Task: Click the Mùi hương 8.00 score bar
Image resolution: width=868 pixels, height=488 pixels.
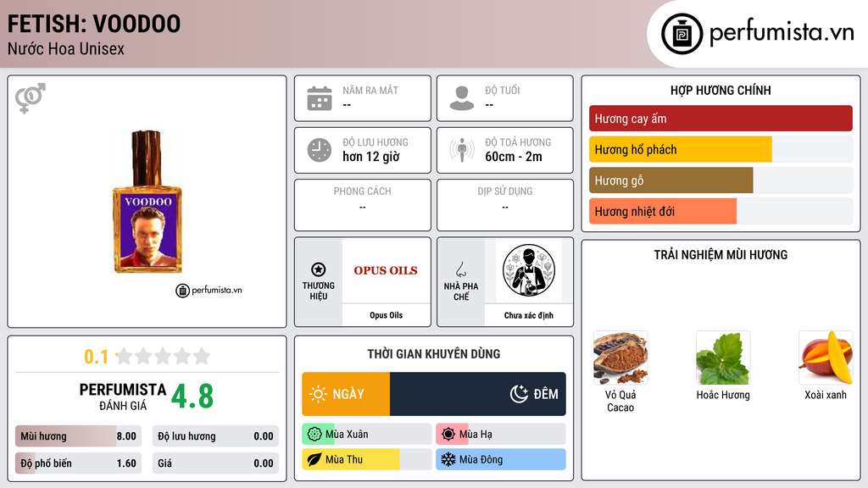Action: (78, 436)
